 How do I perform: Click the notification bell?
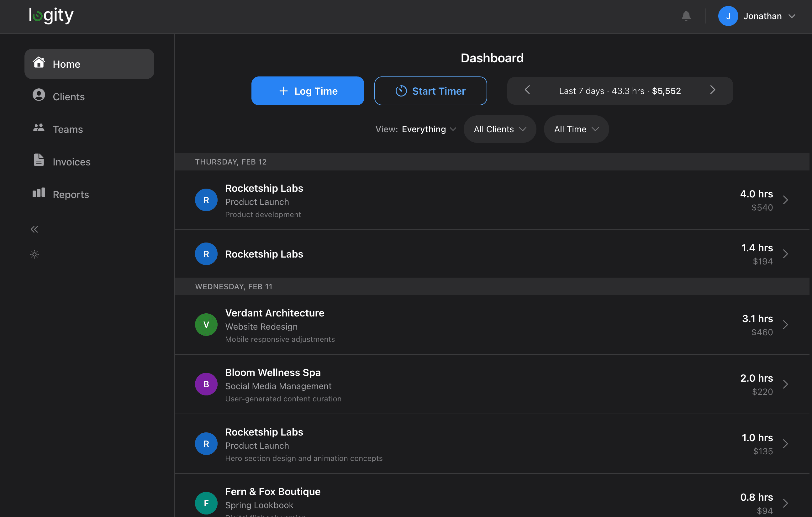(x=686, y=15)
